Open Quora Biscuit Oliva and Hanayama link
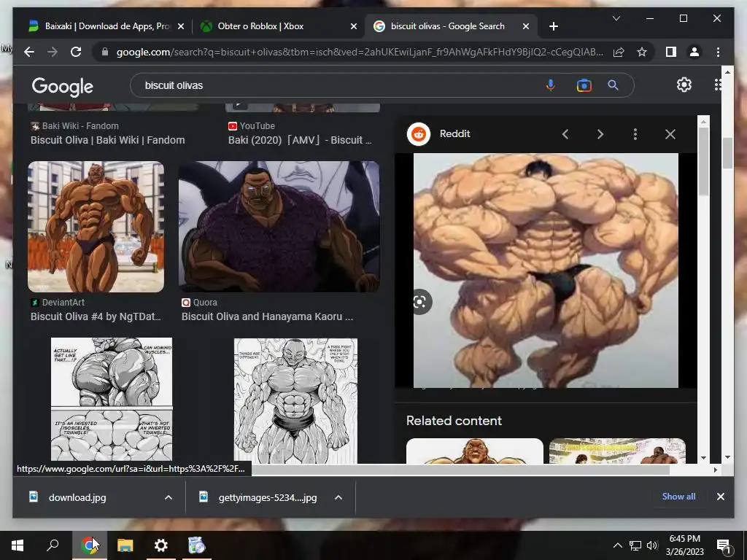This screenshot has width=747, height=560. pos(267,316)
